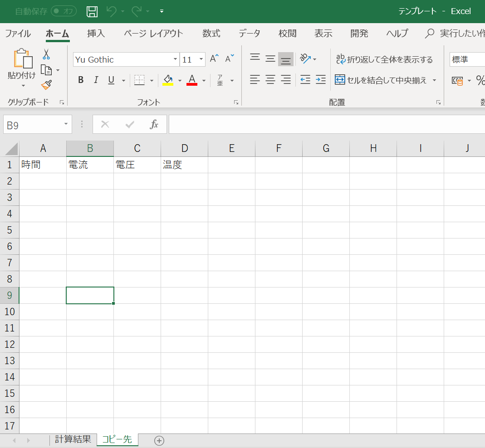The image size is (485, 448).
Task: Switch to the 計算結果 sheet tab
Action: pyautogui.click(x=73, y=439)
